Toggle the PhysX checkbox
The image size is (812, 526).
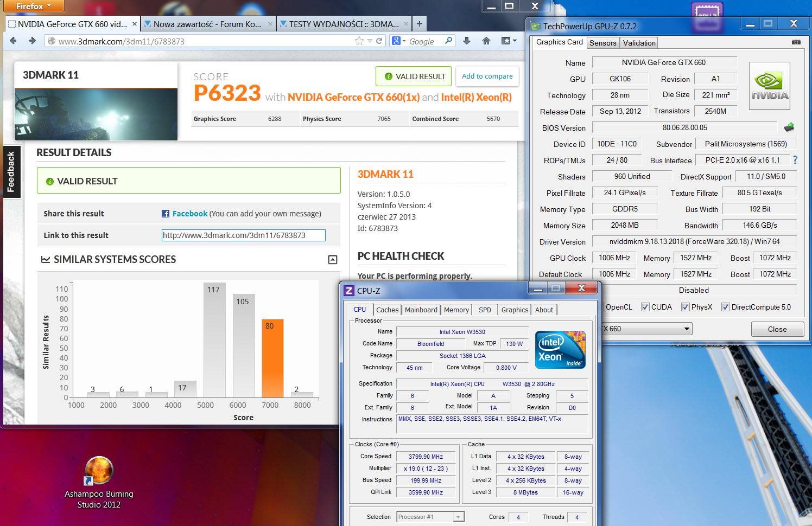(686, 307)
